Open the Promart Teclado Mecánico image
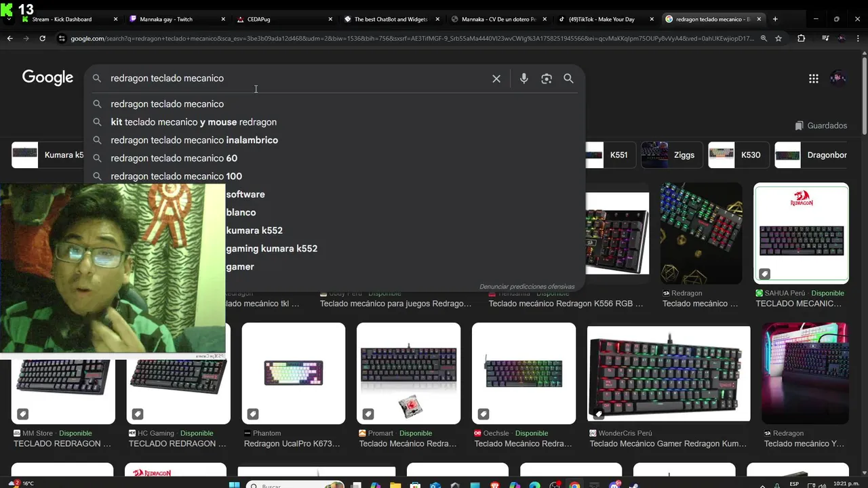This screenshot has height=488, width=868. click(408, 373)
